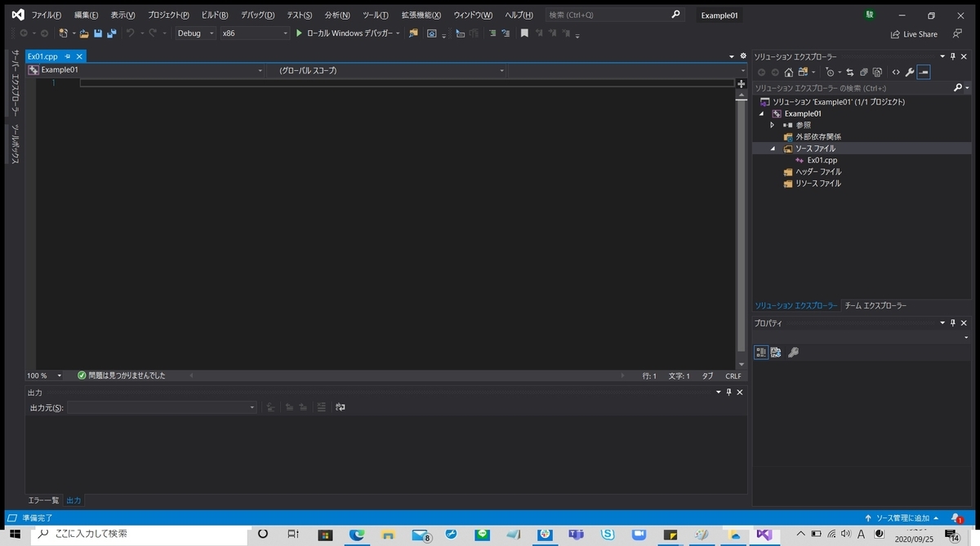
Task: Close the Ex01.cpp tab
Action: 79,56
